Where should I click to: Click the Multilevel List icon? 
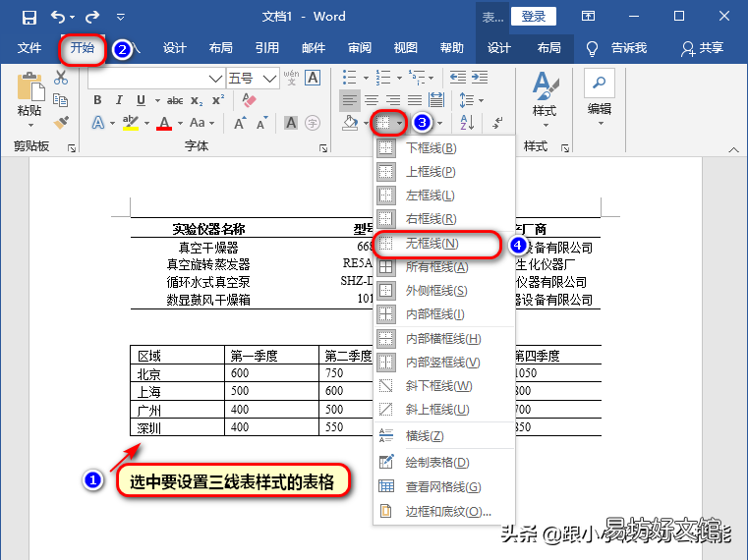point(417,78)
